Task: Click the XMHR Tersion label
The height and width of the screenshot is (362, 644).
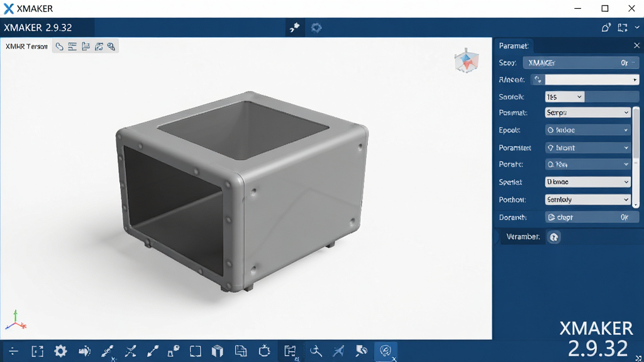Action: [x=26, y=47]
